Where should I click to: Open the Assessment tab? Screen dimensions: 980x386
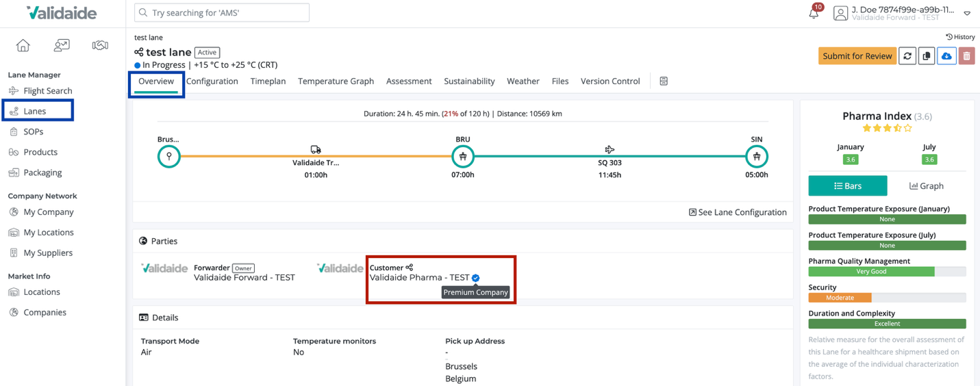pyautogui.click(x=409, y=81)
